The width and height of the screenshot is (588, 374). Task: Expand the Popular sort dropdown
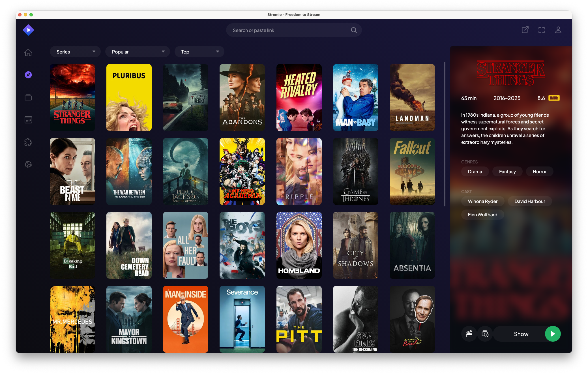138,52
